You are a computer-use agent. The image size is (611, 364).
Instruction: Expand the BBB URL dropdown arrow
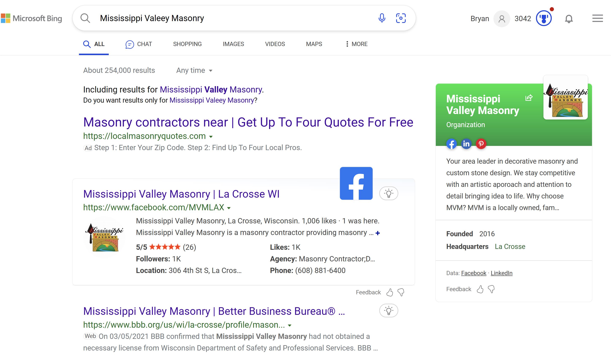click(290, 325)
